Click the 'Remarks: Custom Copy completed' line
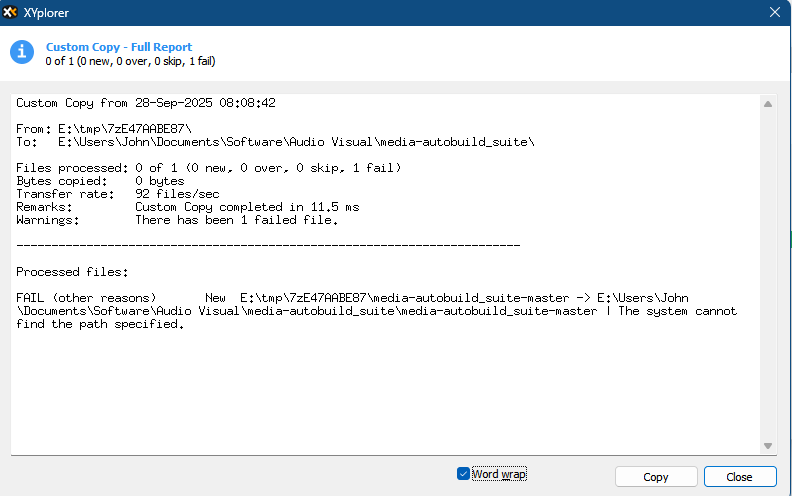Screen dimensions: 792x496 (x=188, y=207)
